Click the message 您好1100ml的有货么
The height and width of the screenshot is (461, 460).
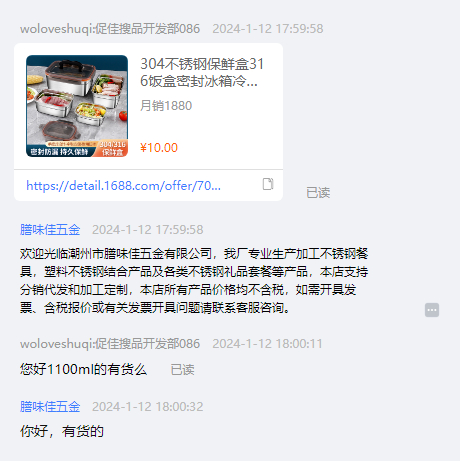[83, 369]
